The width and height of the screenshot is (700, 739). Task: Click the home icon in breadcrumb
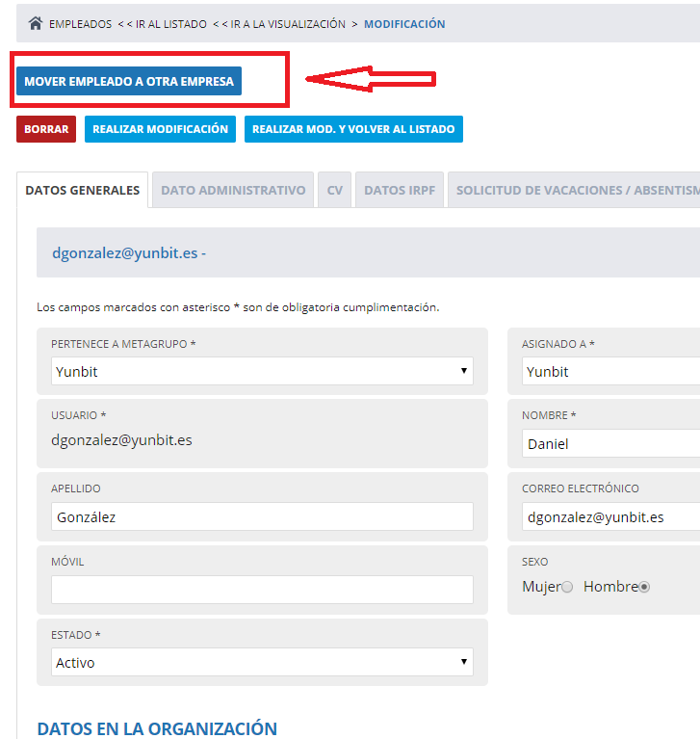pyautogui.click(x=36, y=24)
